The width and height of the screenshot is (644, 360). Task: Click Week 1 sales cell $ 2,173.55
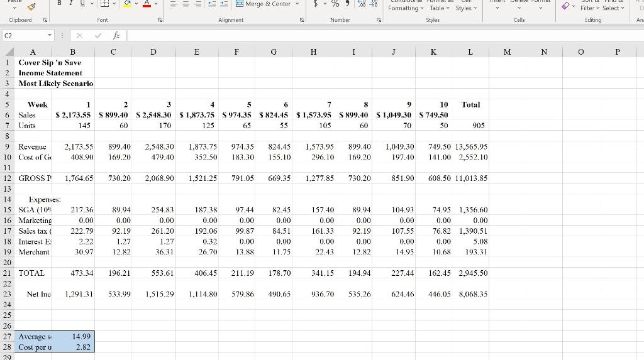click(x=73, y=115)
